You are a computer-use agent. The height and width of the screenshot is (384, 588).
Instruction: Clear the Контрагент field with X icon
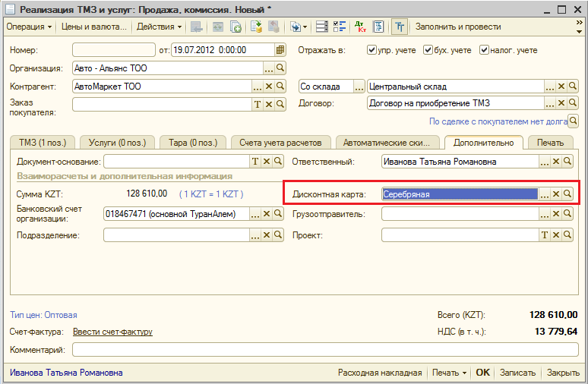(268, 87)
